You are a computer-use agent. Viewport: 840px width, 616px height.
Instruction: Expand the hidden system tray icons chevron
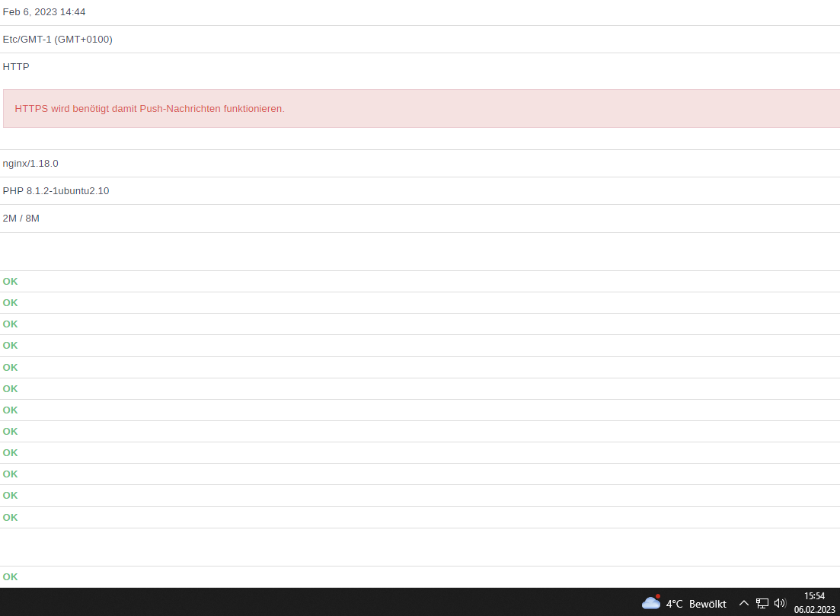click(743, 603)
